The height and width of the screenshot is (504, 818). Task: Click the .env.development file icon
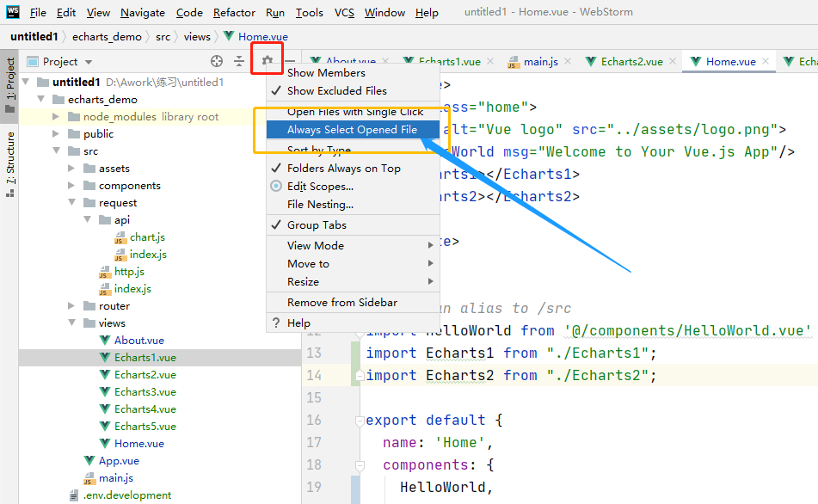click(74, 495)
